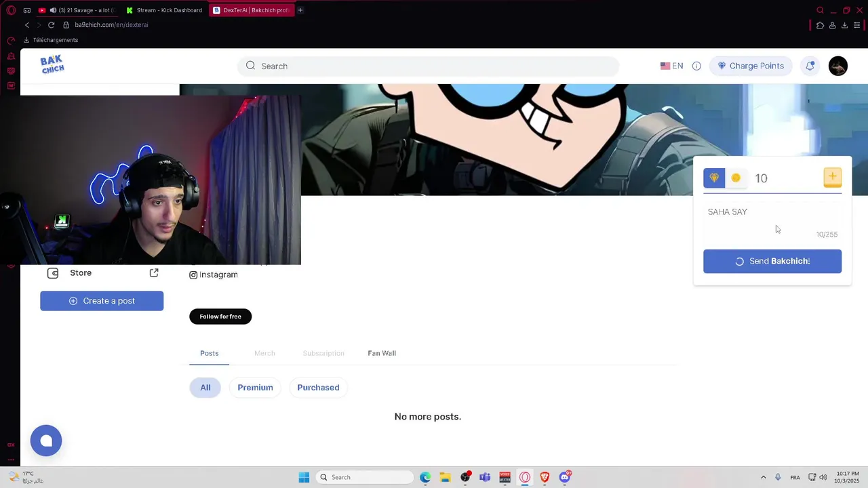Select the Posts tab
This screenshot has width=868, height=488.
(210, 353)
